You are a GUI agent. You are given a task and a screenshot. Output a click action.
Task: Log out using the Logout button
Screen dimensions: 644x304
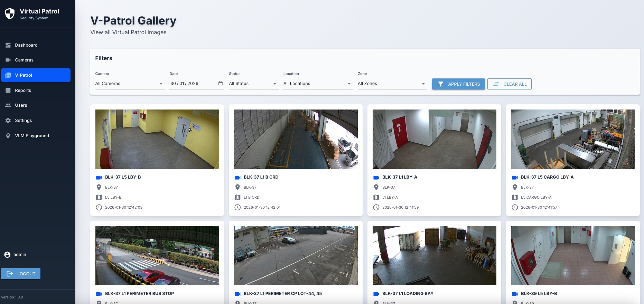[x=21, y=274]
